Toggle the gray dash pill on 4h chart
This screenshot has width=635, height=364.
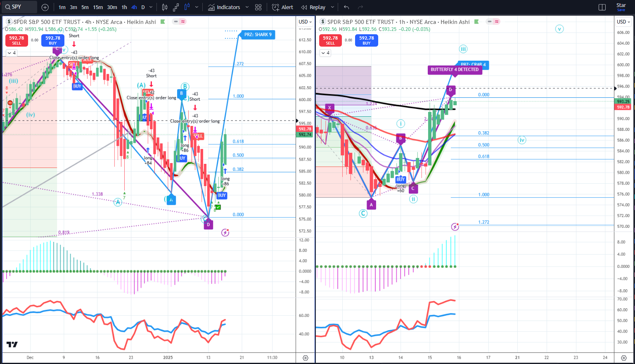pyautogui.click(x=176, y=21)
